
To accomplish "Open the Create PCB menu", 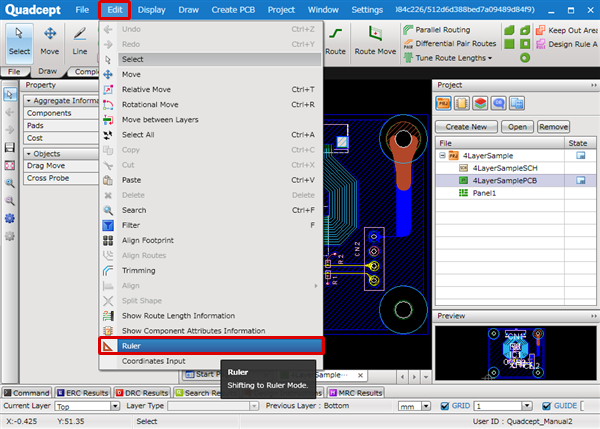I will 233,10.
